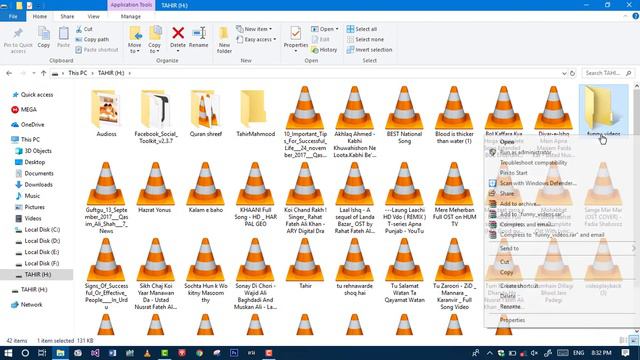The height and width of the screenshot is (360, 640).
Task: Click Paste shortcut in the ribbon
Action: click(x=97, y=50)
